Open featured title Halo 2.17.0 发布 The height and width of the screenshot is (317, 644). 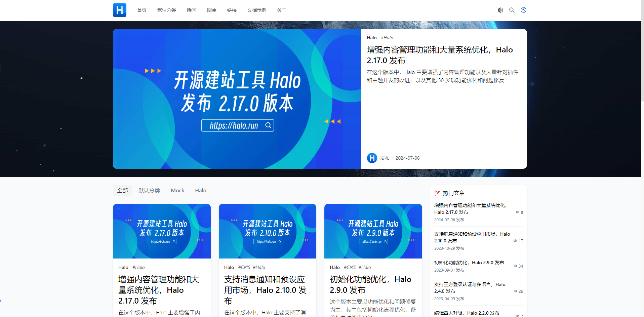(440, 55)
